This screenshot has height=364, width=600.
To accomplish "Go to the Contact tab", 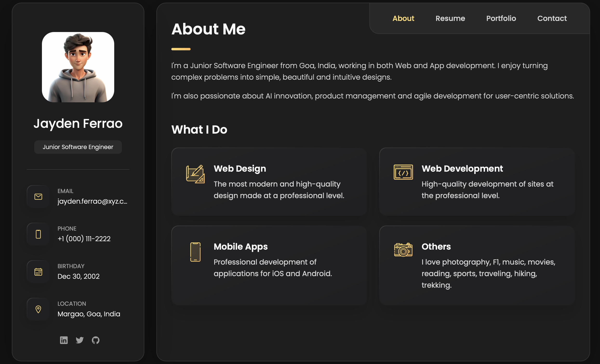I will click(552, 18).
